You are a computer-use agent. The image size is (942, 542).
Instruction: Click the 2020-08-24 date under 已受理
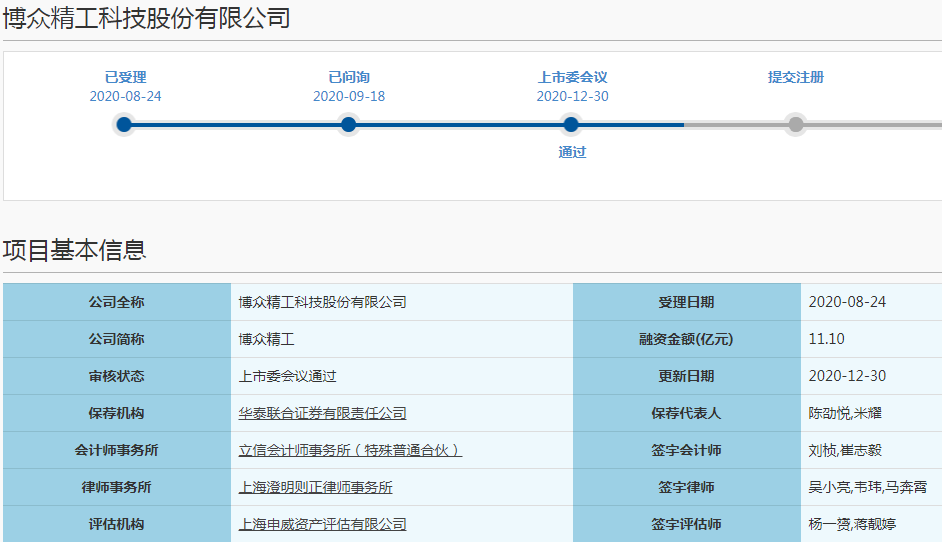click(125, 96)
